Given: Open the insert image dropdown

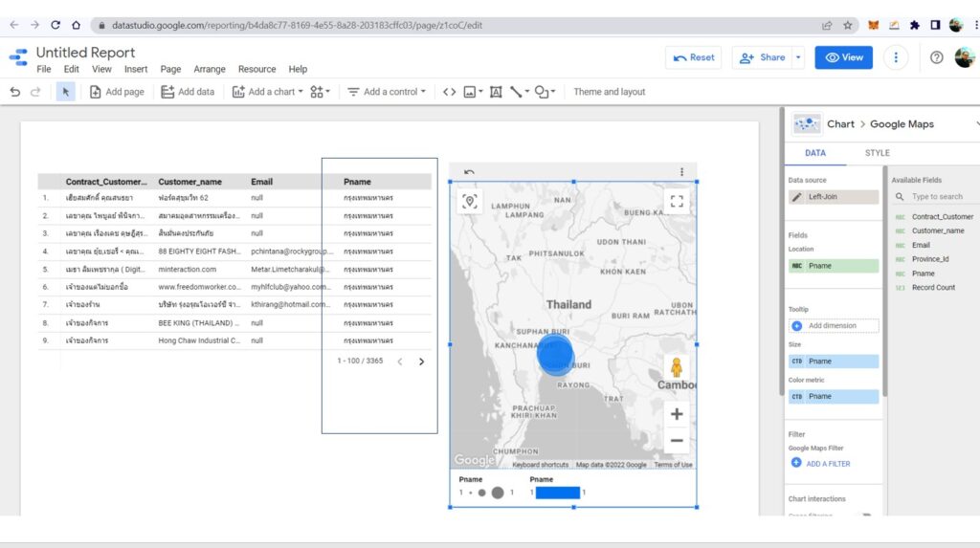Looking at the screenshot, I should 473,92.
